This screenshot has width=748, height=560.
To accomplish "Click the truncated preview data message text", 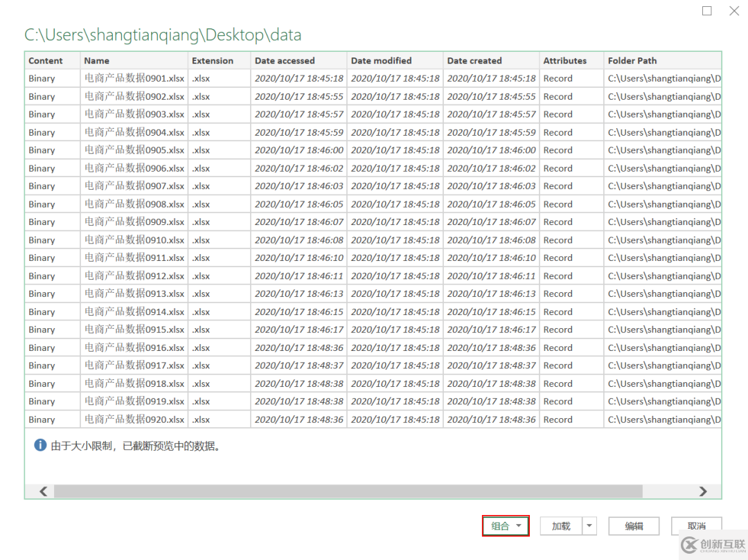I will coord(136,446).
